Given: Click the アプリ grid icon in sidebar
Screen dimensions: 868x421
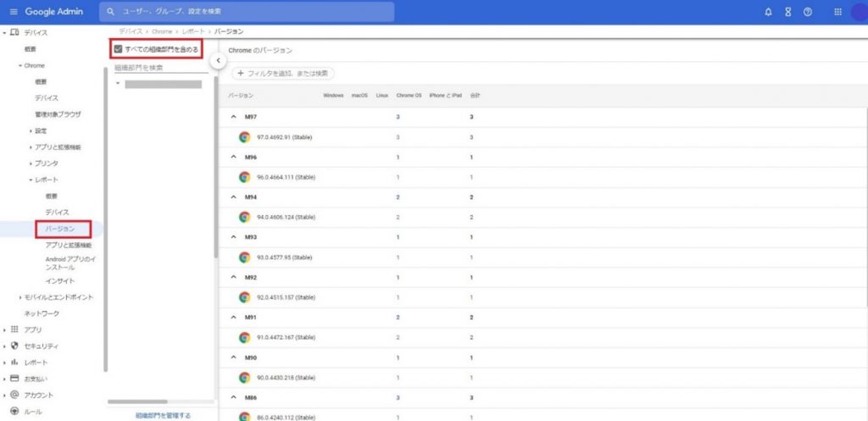Looking at the screenshot, I should pyautogui.click(x=14, y=330).
